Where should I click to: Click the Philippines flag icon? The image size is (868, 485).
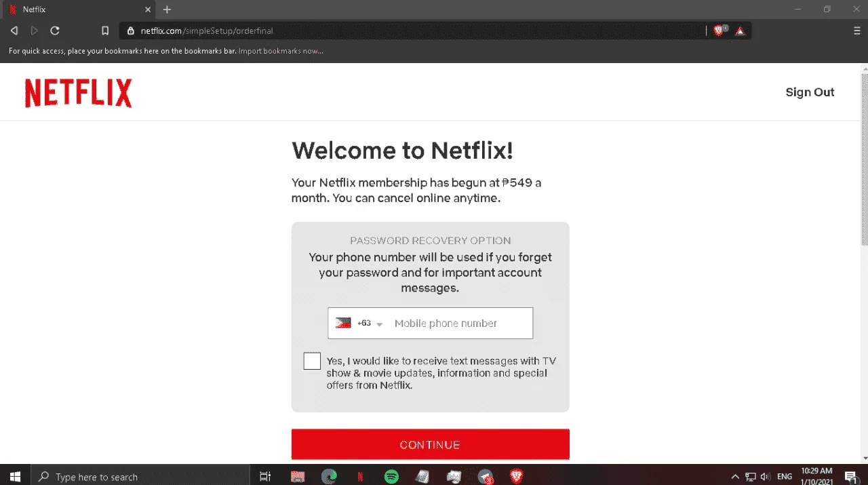coord(343,324)
